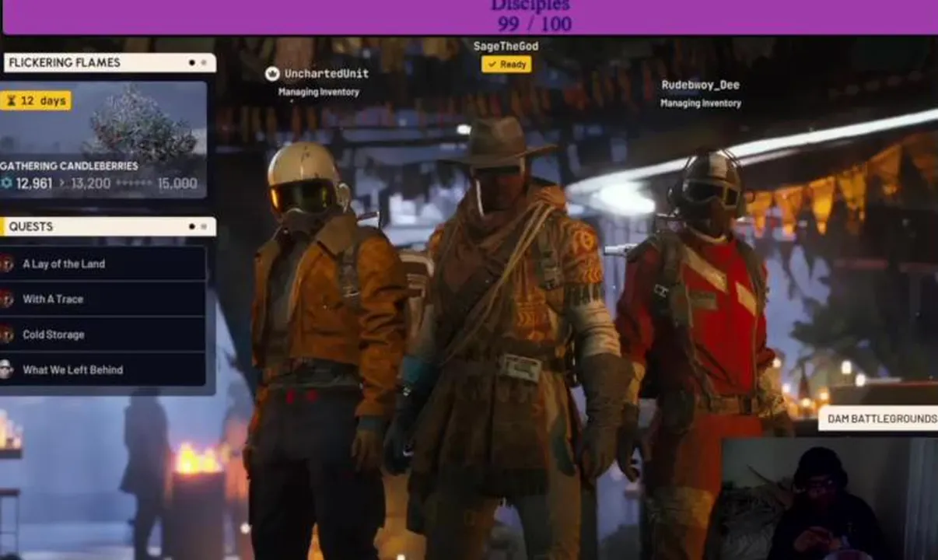Select the SageTheGod player name
This screenshot has width=938, height=560.
[x=506, y=46]
